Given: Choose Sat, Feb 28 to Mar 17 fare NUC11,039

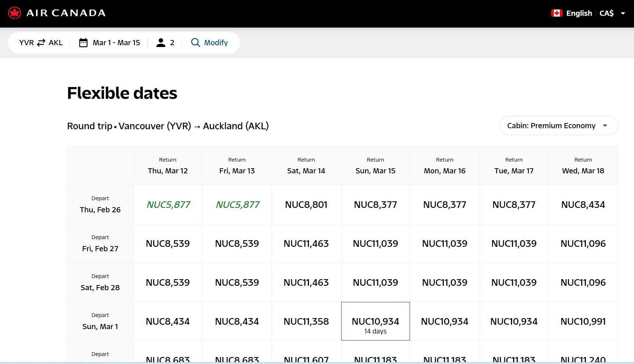Looking at the screenshot, I should [514, 282].
